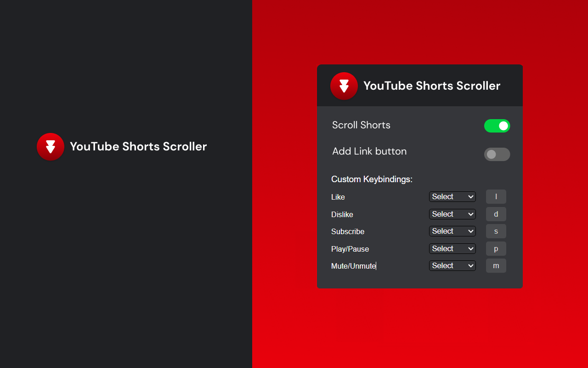Enable the Add Link button toggle
The image size is (588, 368).
pos(497,154)
